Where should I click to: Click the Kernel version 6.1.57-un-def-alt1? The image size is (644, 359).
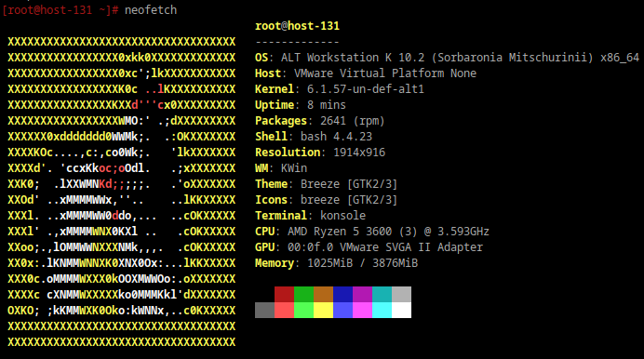(366, 89)
